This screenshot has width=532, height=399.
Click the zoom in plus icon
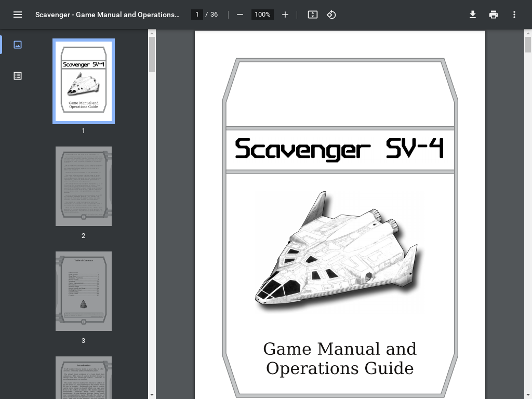tap(285, 15)
